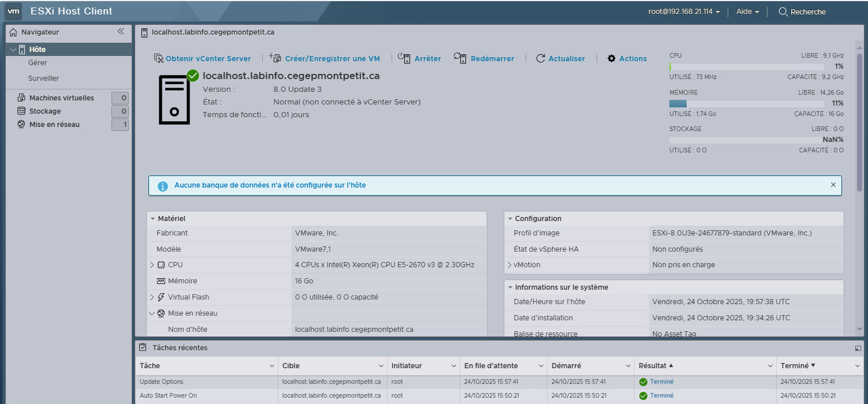Collapse the Navigateur panel with the chevron
This screenshot has width=868, height=404.
point(121,32)
